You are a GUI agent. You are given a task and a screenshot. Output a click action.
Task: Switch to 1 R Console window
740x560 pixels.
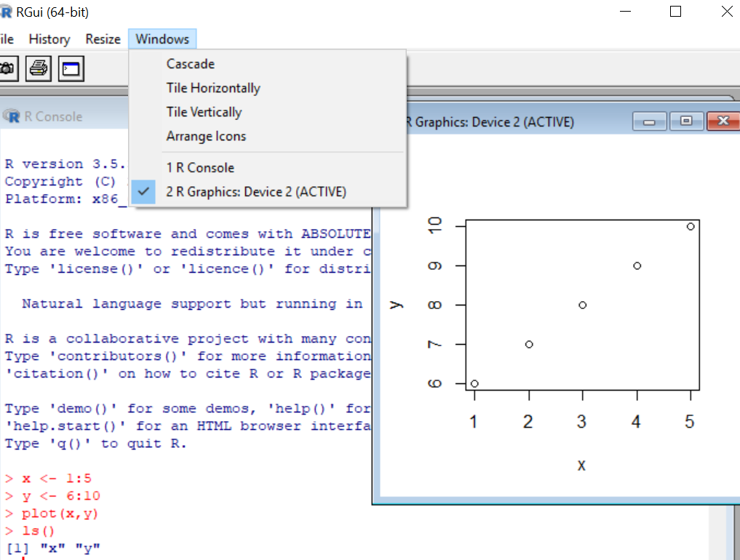click(x=268, y=167)
